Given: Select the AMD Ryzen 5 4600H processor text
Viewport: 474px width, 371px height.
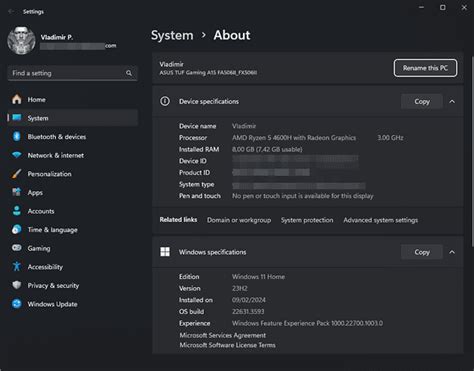Looking at the screenshot, I should click(294, 138).
